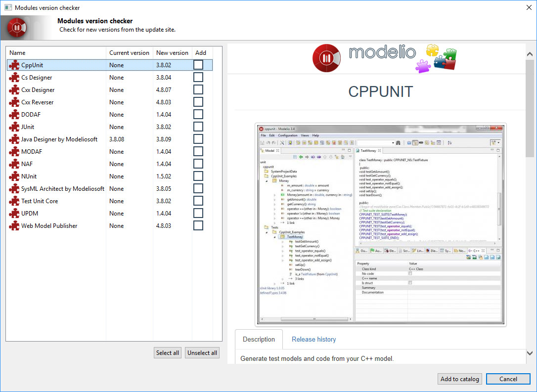Tick the SysML Architect Add checkbox
537x392 pixels.
[x=198, y=188]
